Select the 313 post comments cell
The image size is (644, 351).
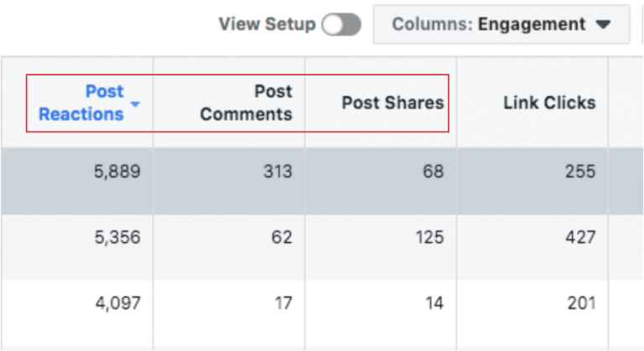[277, 172]
